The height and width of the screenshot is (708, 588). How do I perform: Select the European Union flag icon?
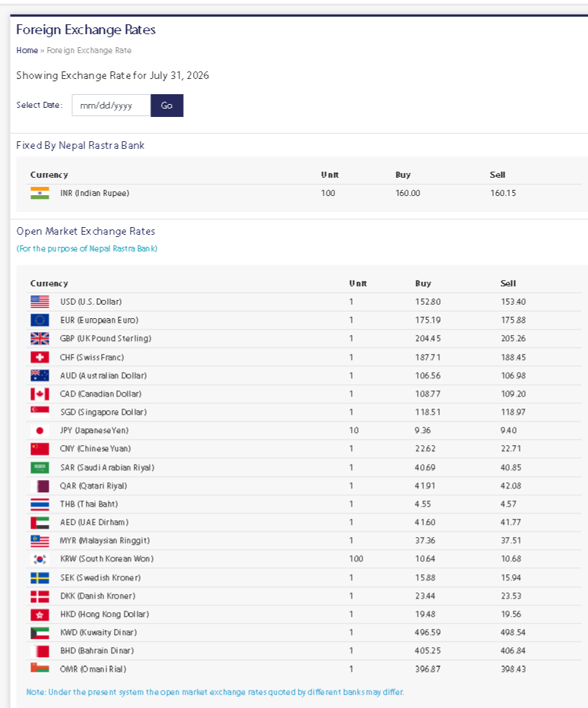[x=40, y=320]
